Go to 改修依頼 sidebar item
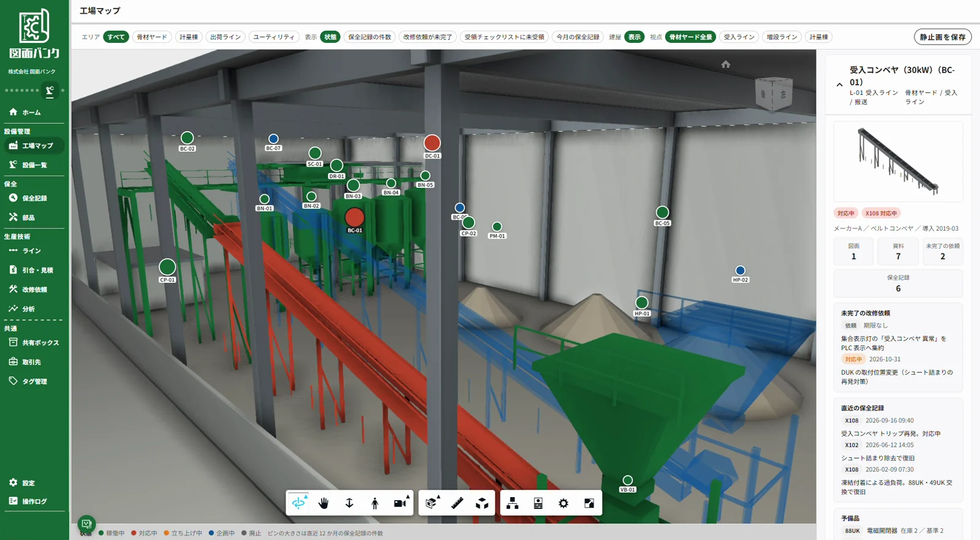The height and width of the screenshot is (540, 980). [x=34, y=290]
